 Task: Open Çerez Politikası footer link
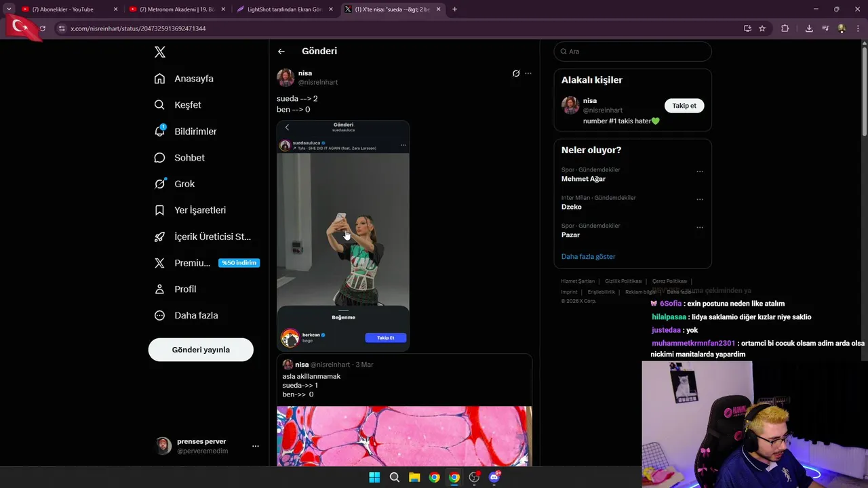pos(669,281)
